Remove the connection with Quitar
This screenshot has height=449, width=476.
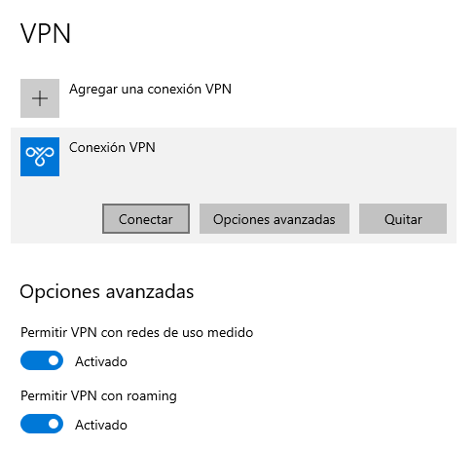pyautogui.click(x=403, y=219)
